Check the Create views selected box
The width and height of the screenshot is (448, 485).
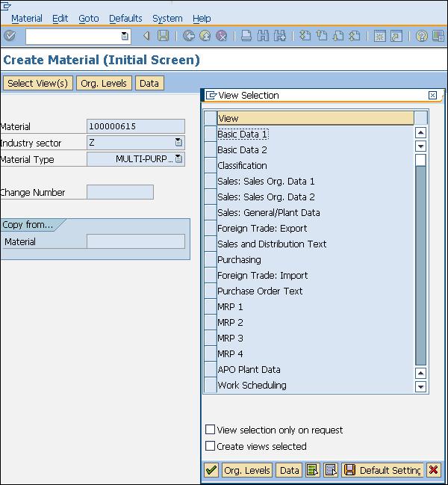[211, 446]
